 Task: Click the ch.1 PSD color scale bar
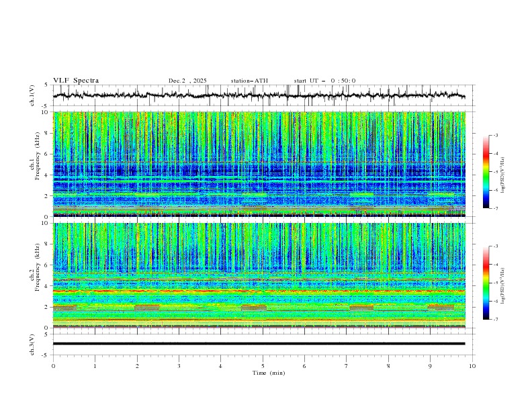point(486,171)
